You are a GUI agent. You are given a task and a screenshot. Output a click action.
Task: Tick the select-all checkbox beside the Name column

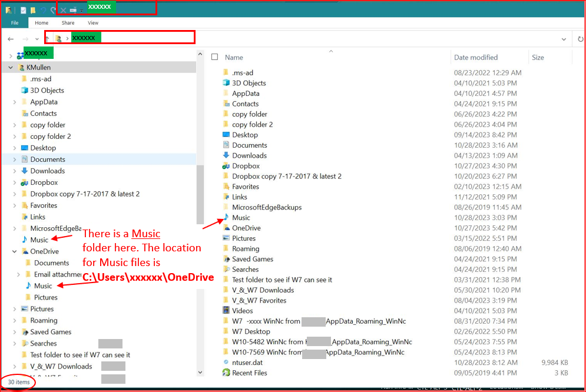(215, 57)
